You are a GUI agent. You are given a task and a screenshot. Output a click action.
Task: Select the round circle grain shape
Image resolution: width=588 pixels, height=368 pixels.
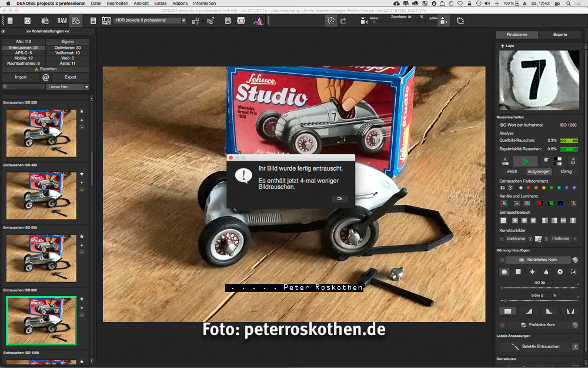pos(504,272)
